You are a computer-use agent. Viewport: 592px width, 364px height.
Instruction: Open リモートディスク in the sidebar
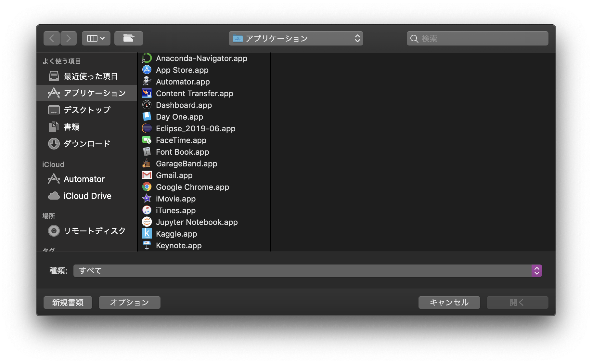(87, 231)
